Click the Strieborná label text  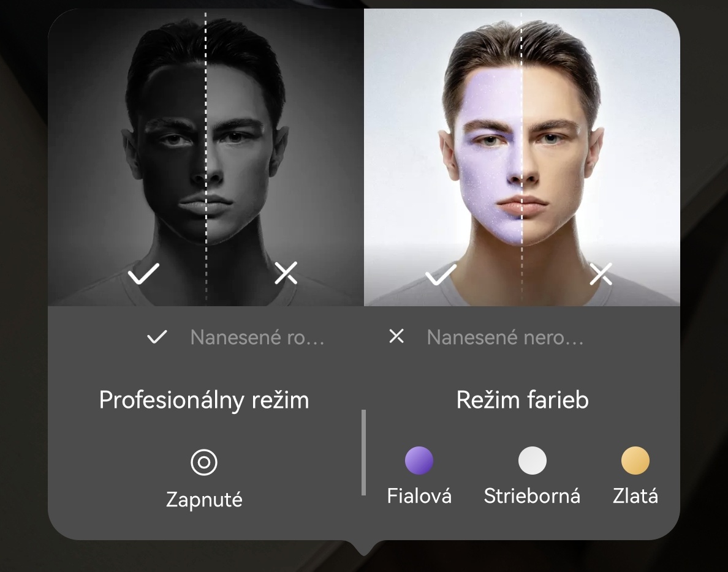[532, 496]
